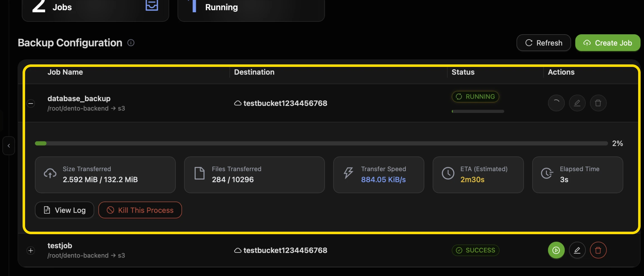Click the 884.05 KiB/s speed value
This screenshot has width=644, height=276.
pyautogui.click(x=383, y=180)
